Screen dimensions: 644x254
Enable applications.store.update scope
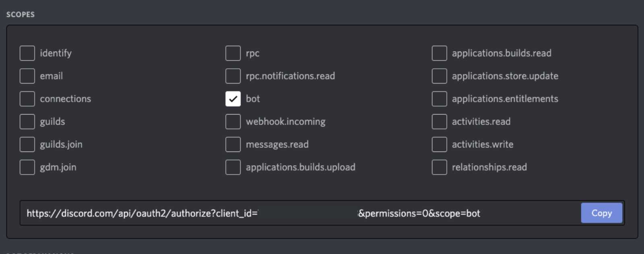click(439, 76)
